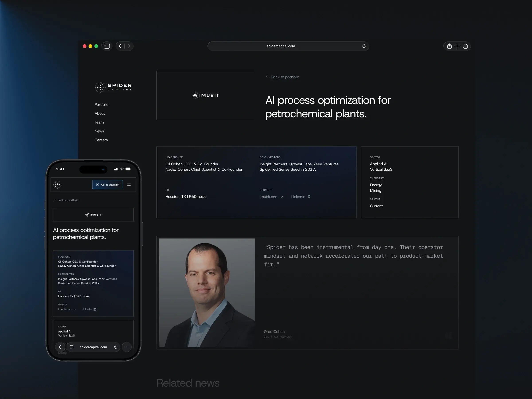Open News in the sidebar navigation
Image resolution: width=532 pixels, height=399 pixels.
tap(99, 131)
